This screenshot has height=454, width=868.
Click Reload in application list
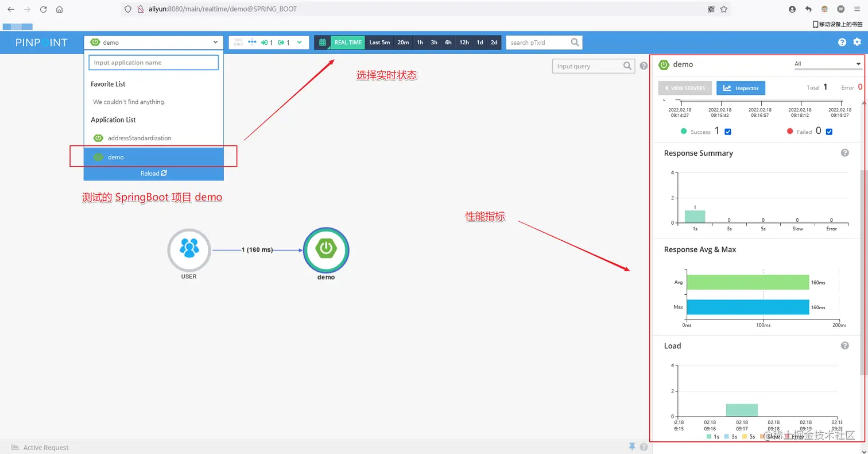tap(153, 173)
